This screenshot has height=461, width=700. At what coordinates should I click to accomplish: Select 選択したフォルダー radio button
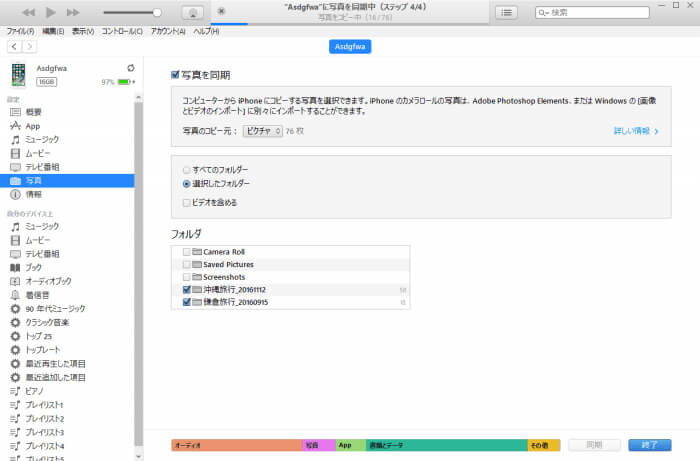coord(187,184)
